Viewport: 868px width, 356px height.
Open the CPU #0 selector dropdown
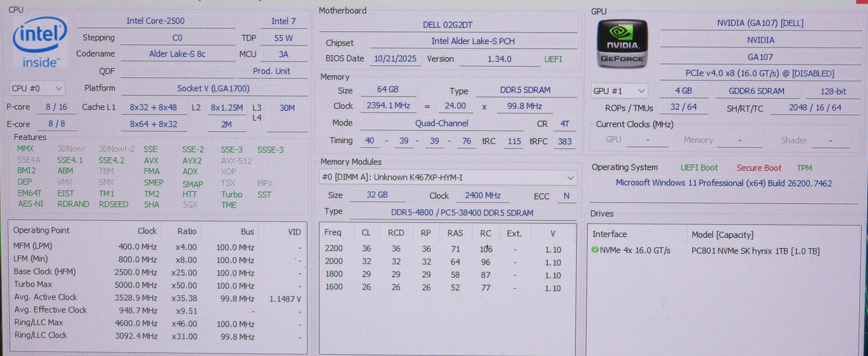(x=37, y=88)
